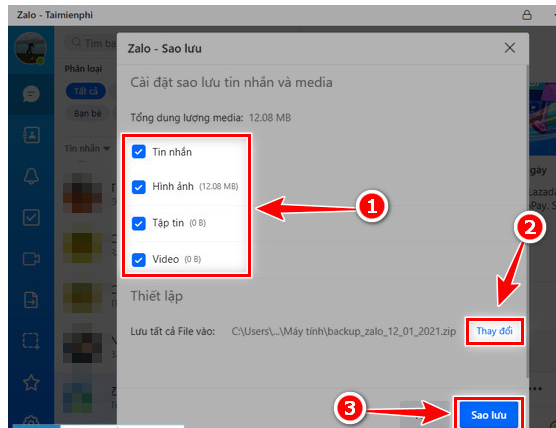This screenshot has height=428, width=556.
Task: Select the Bạn bè filter tag
Action: (x=88, y=113)
